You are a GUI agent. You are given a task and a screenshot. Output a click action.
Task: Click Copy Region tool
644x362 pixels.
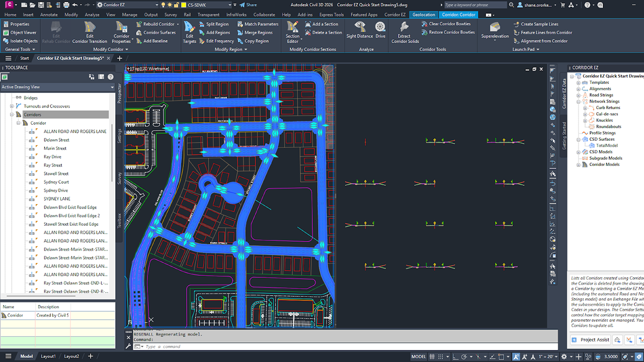coord(252,41)
